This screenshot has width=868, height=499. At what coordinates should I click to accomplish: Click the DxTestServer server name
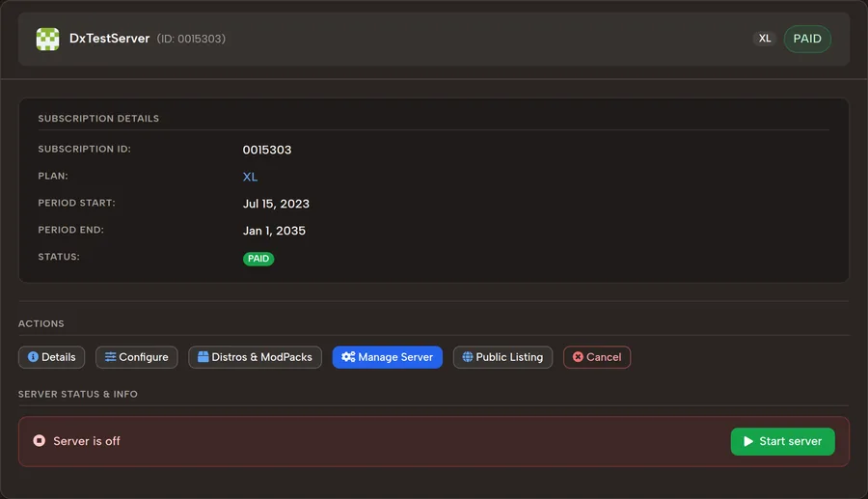[x=110, y=39]
